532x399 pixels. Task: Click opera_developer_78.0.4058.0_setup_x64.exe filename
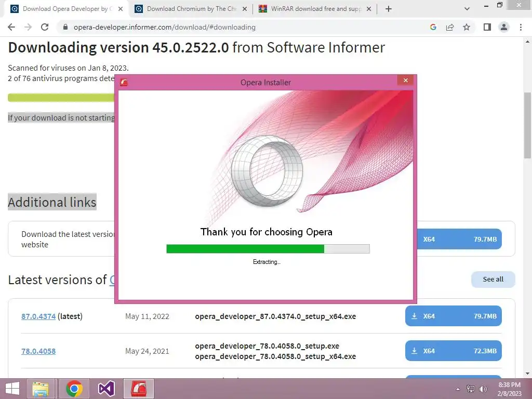(275, 356)
